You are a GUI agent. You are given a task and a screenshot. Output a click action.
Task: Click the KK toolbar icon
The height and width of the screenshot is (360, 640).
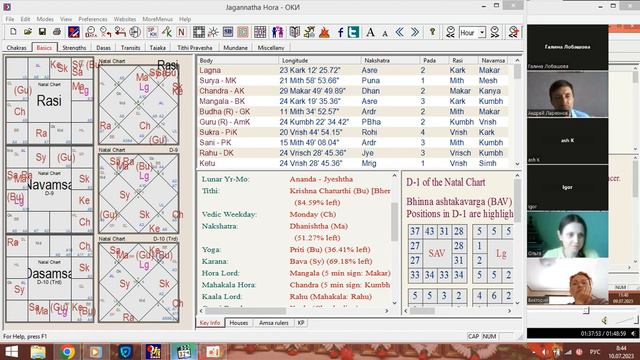(152, 32)
